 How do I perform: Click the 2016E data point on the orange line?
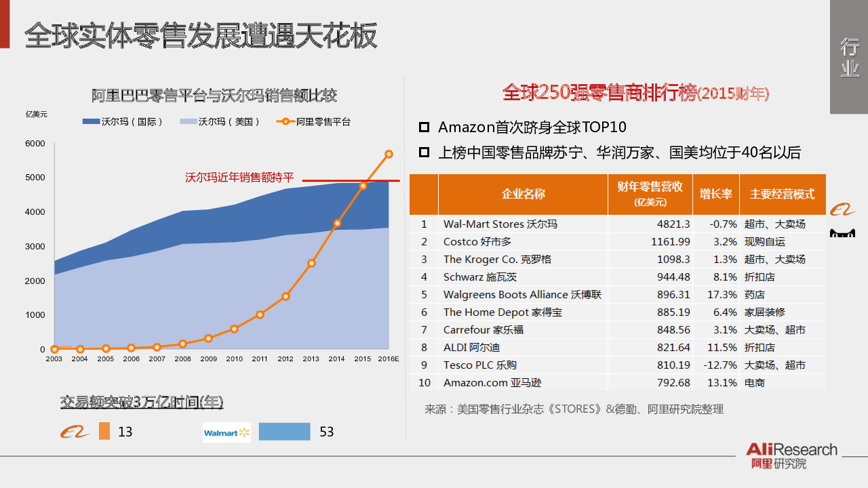[x=389, y=154]
